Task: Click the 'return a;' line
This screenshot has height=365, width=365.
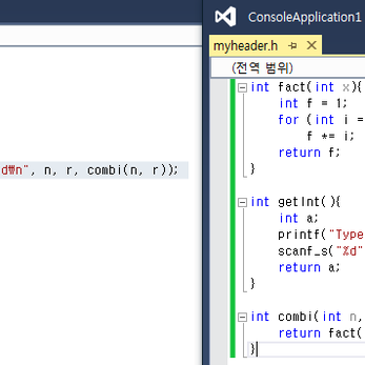Action: (x=309, y=267)
